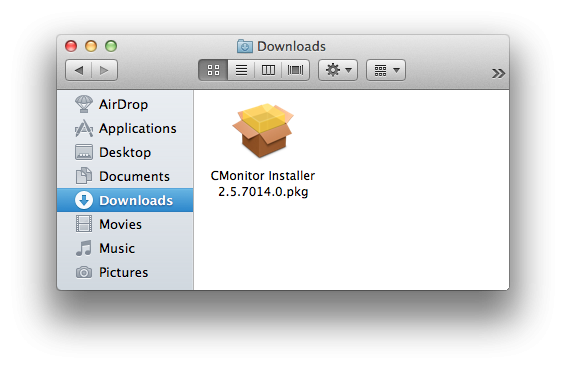Image resolution: width=566 pixels, height=369 pixels.
Task: Click the Desktop sidebar icon
Action: point(84,152)
